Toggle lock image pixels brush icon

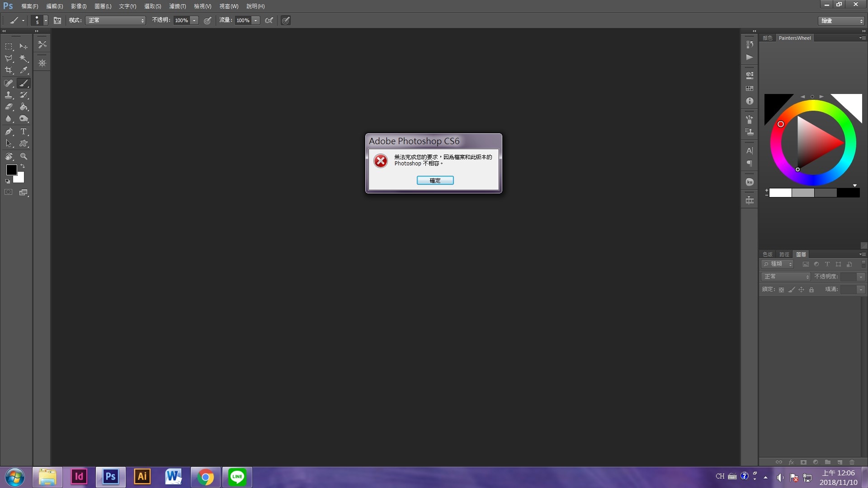click(791, 290)
